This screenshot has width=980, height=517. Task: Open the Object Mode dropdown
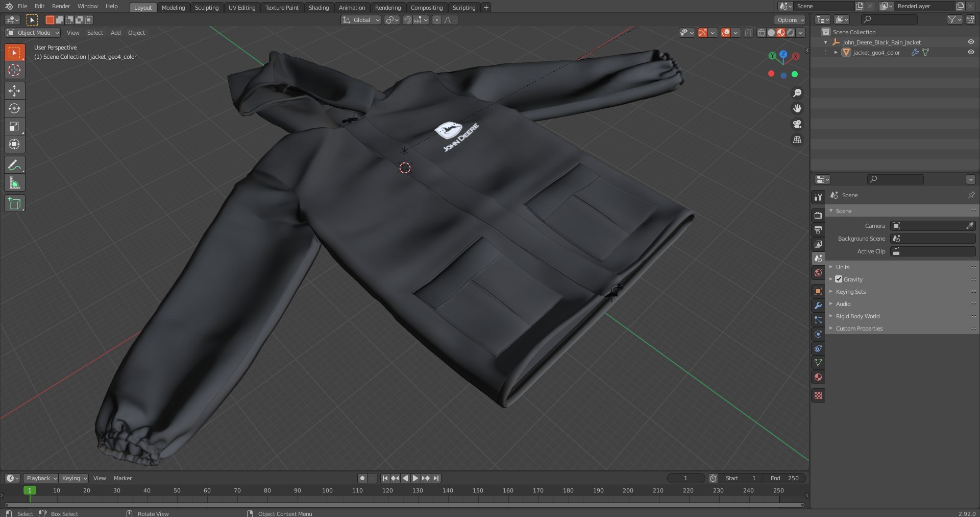[x=33, y=33]
